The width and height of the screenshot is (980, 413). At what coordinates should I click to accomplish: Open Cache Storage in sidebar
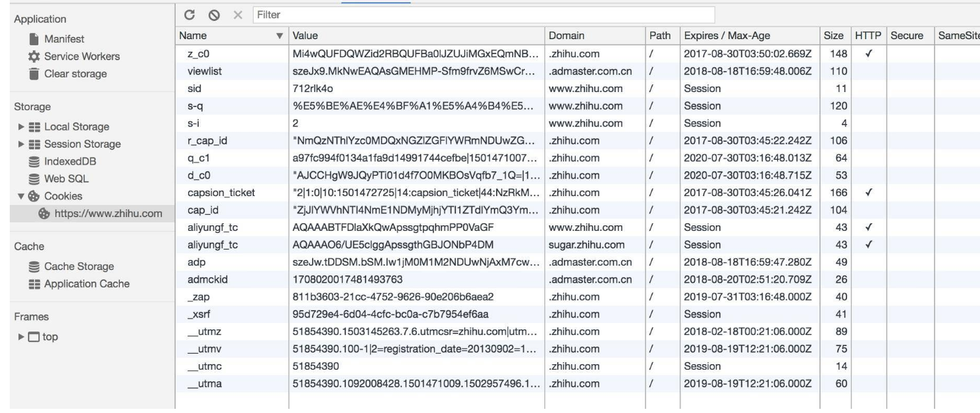pos(79,266)
